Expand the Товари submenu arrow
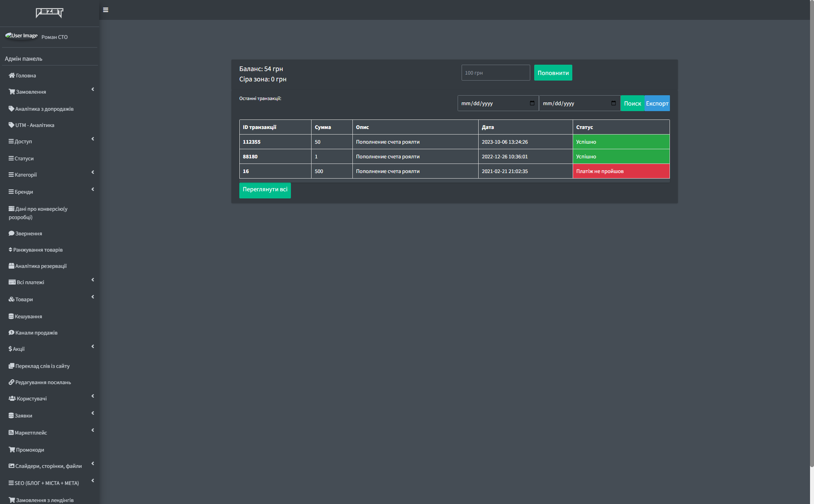The width and height of the screenshot is (814, 504). 93,297
